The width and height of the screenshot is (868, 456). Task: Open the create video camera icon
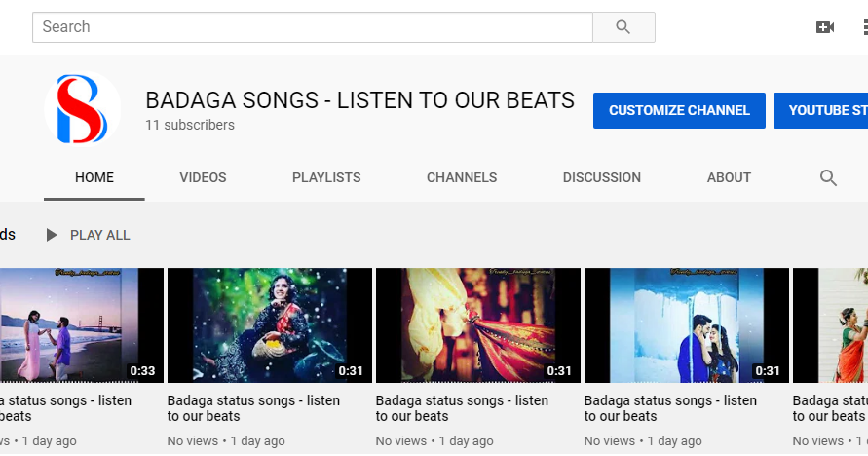[825, 27]
